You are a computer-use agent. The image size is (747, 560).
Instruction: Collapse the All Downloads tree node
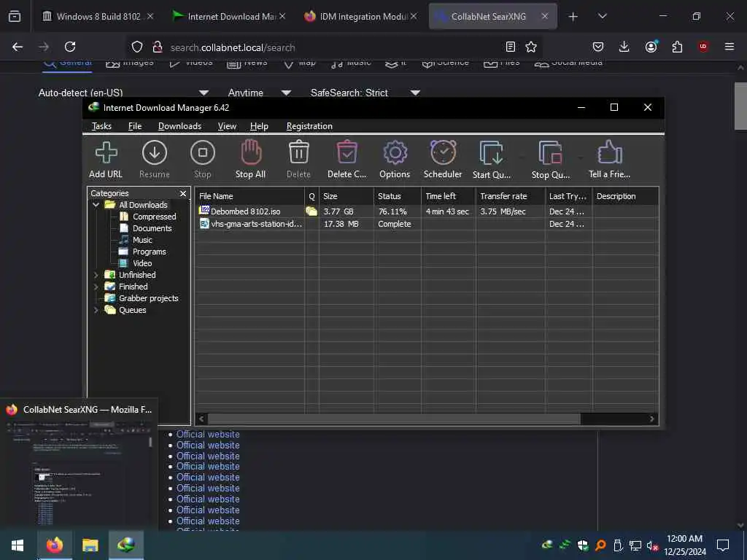click(x=96, y=205)
